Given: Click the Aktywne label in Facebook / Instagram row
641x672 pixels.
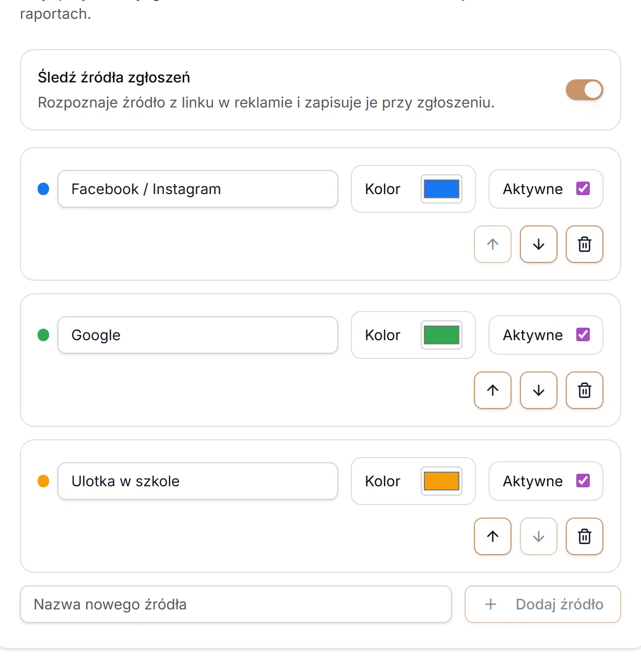Looking at the screenshot, I should (x=533, y=189).
